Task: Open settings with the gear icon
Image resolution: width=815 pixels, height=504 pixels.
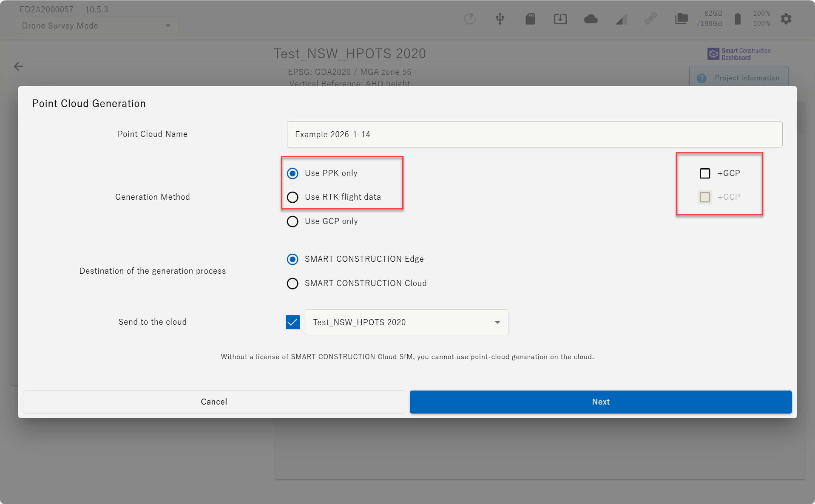Action: [786, 19]
